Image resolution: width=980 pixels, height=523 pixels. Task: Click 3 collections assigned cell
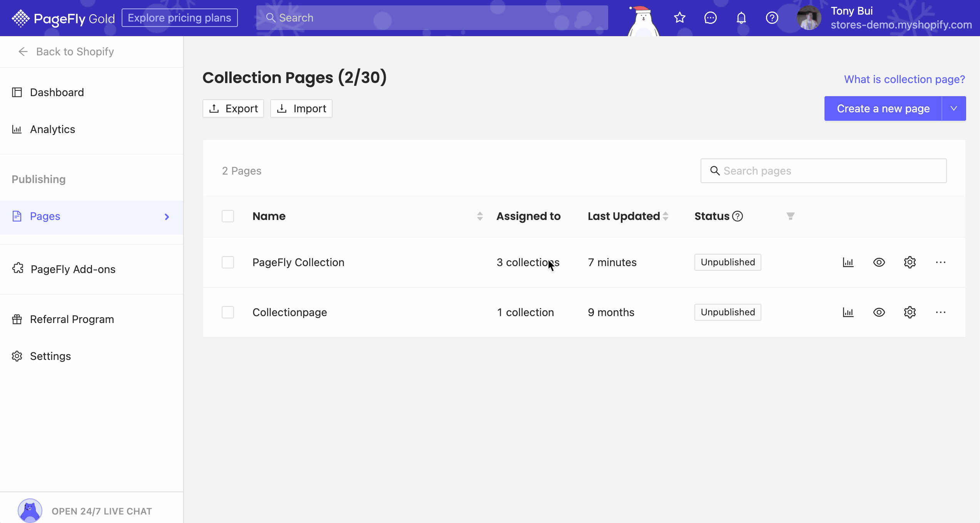coord(528,262)
